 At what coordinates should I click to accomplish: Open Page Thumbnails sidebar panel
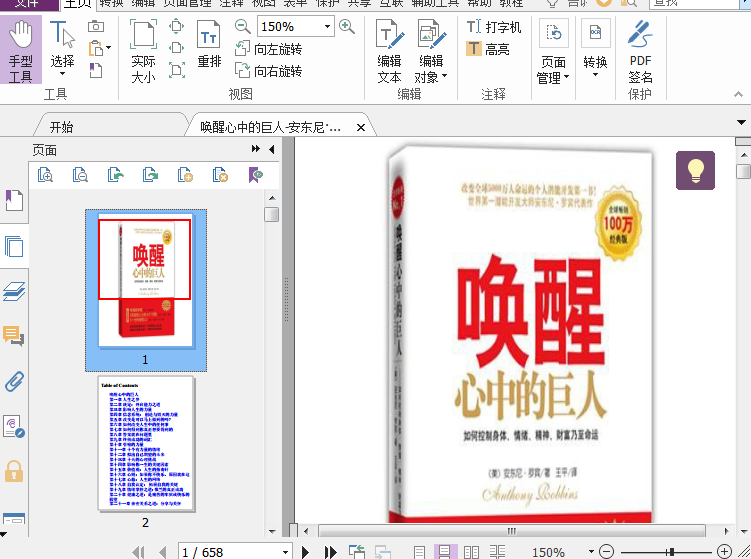[x=14, y=246]
